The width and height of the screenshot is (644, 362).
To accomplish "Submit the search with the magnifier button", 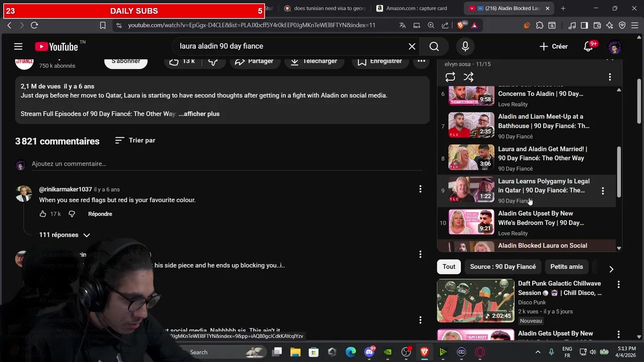I will point(434,46).
